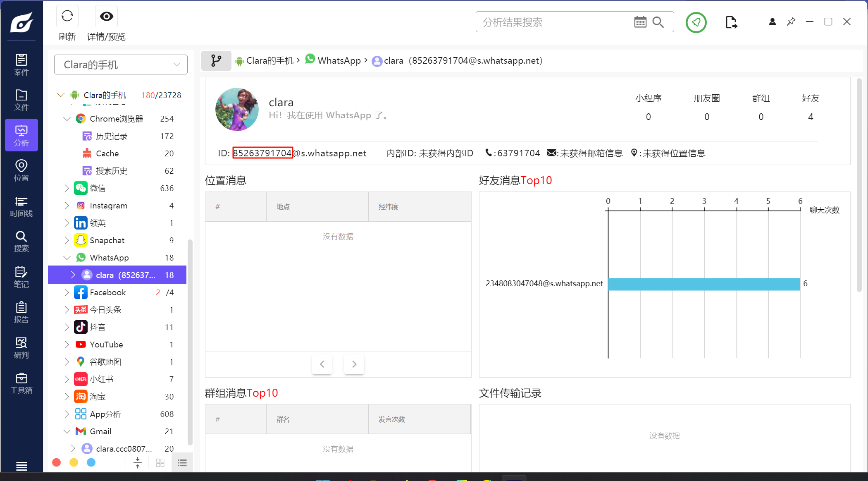Click the WhatsApp breadcrumb link
The width and height of the screenshot is (868, 481).
point(339,61)
